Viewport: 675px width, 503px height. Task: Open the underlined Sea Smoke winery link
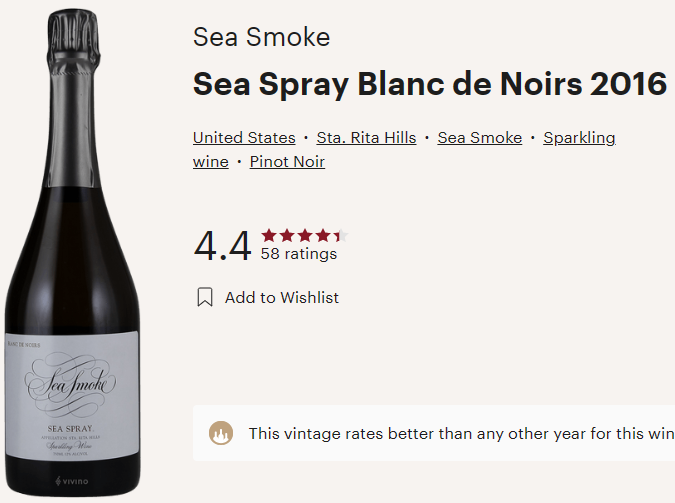480,138
